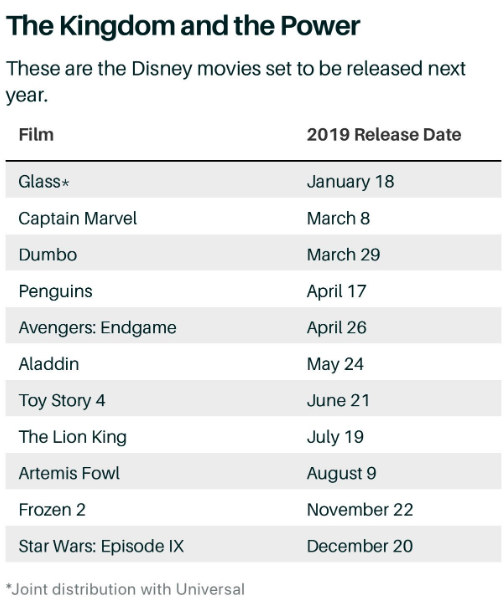
Task: Select the Toy Story 4 row
Action: point(253,400)
